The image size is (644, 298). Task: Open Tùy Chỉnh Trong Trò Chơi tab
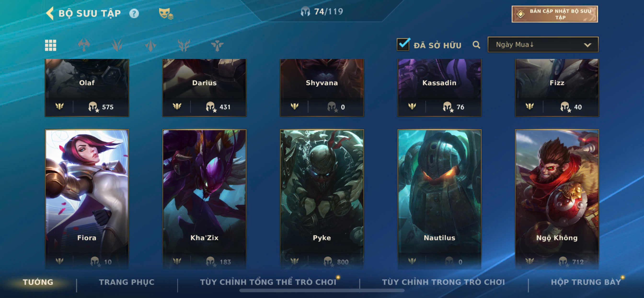pos(443,282)
